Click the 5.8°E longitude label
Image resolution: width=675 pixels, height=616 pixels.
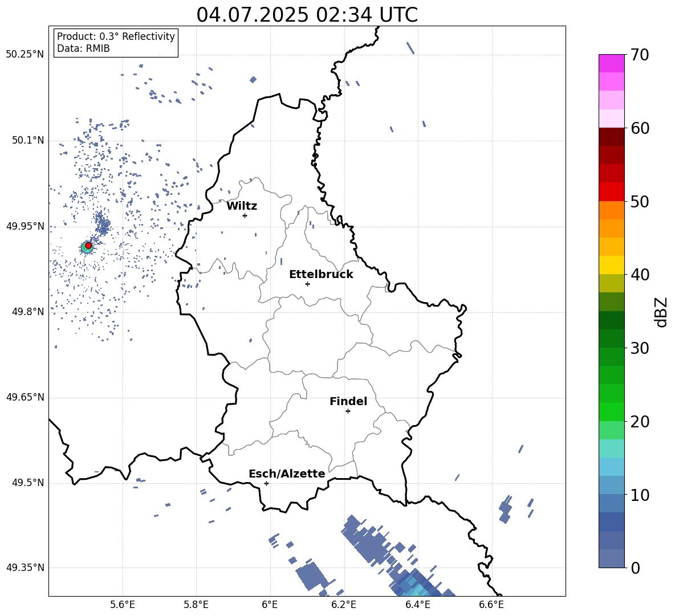coord(196,605)
